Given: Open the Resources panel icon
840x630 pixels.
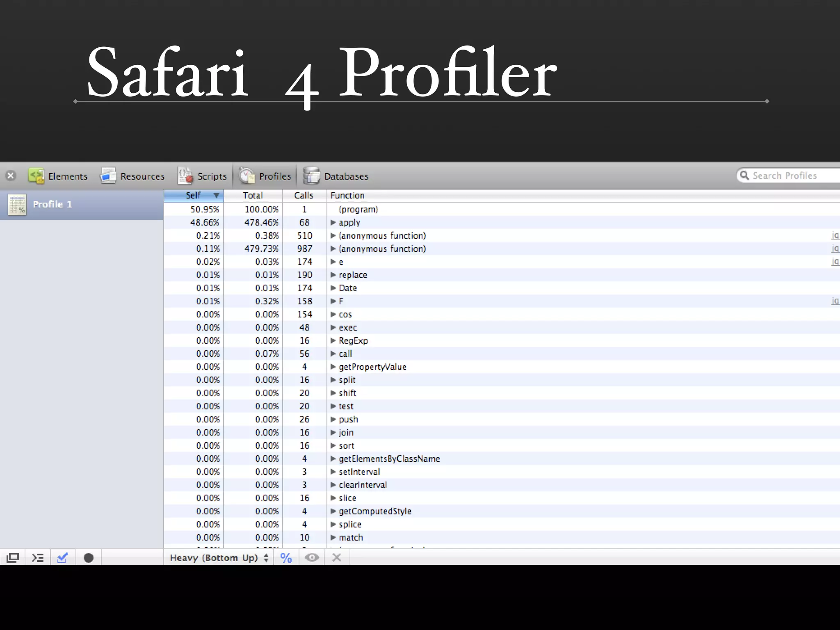Looking at the screenshot, I should click(108, 176).
